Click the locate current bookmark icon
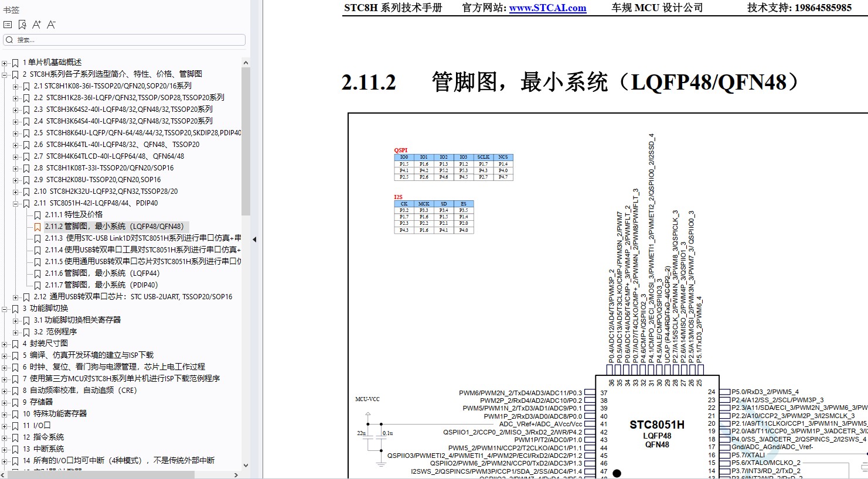The image size is (868, 479). coord(22,25)
